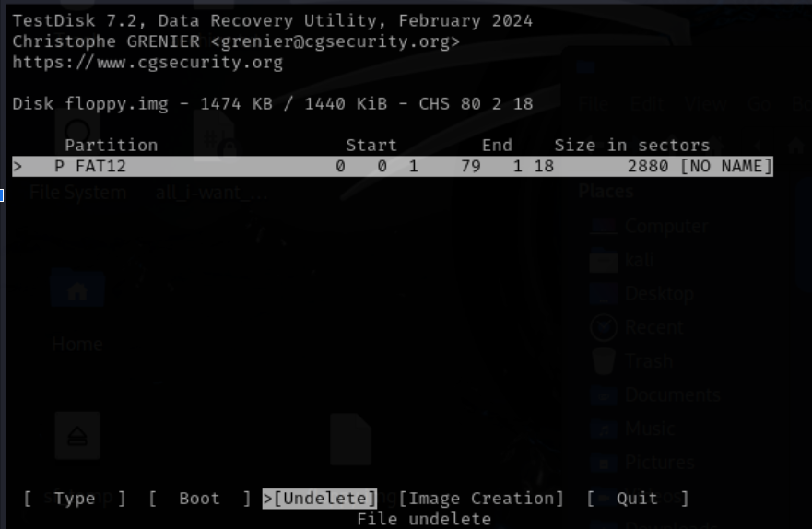
Task: Click the 'Start' column header
Action: [371, 145]
